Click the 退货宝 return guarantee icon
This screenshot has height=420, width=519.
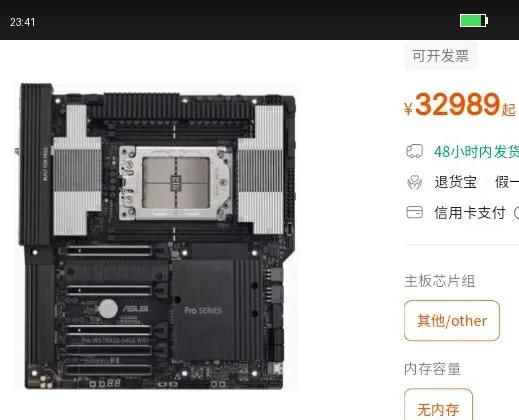coord(414,182)
